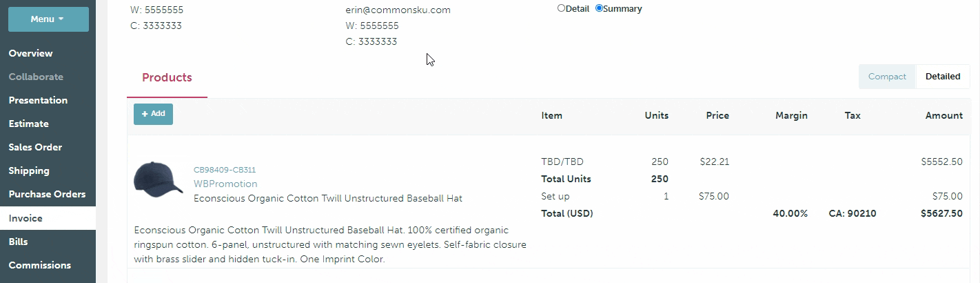Open the Products tab
Screen dimensions: 980x283
coord(167,77)
